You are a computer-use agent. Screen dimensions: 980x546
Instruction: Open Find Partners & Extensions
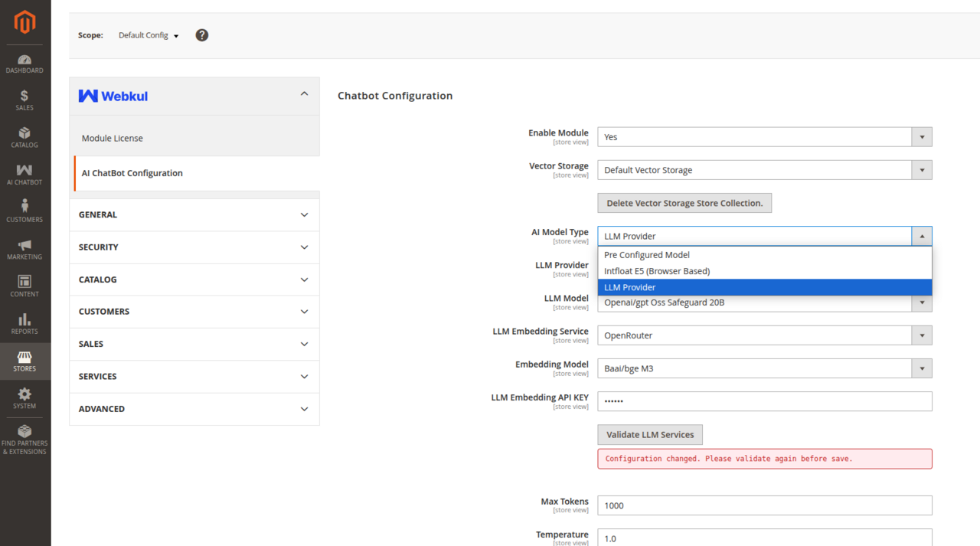24,440
